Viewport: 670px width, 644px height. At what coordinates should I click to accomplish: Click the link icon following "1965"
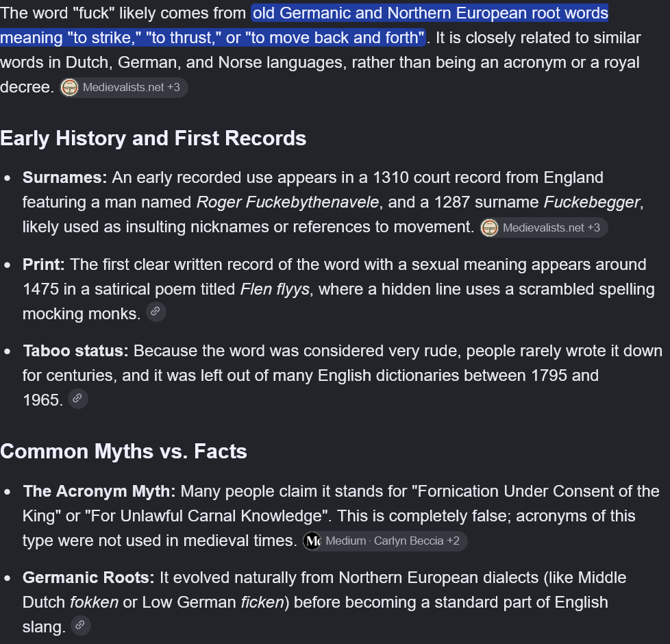pyautogui.click(x=78, y=399)
